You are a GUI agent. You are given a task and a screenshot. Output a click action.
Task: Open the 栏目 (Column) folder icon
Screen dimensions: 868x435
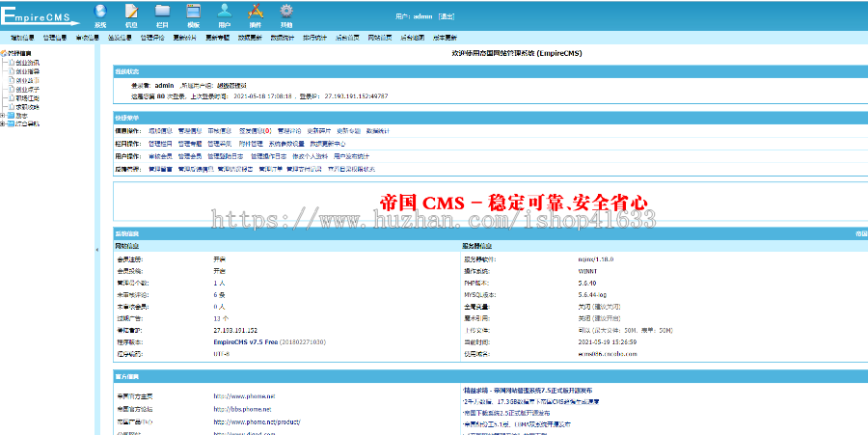(x=163, y=13)
